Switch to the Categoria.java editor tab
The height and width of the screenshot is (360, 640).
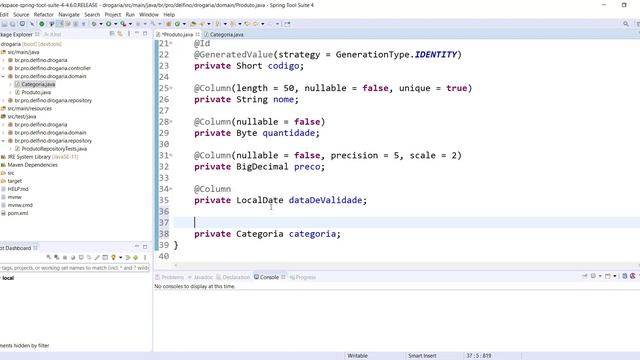click(224, 35)
